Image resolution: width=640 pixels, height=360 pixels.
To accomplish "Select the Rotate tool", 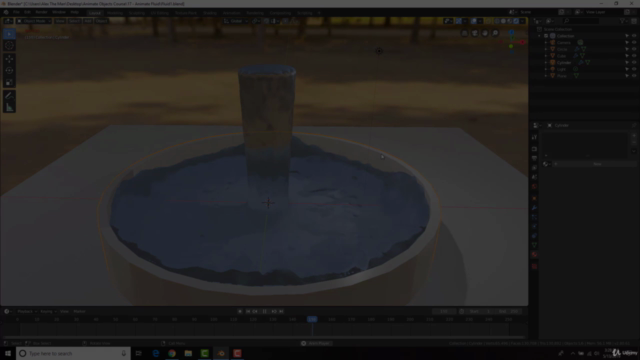I will (9, 71).
